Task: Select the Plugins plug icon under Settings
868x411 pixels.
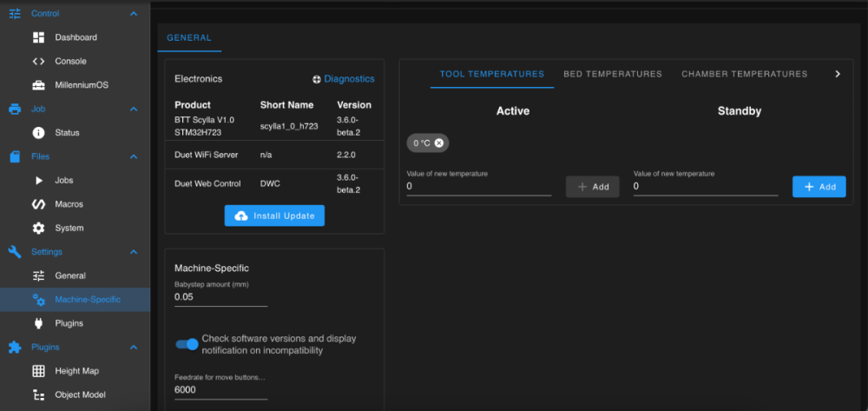Action: pyautogui.click(x=38, y=323)
